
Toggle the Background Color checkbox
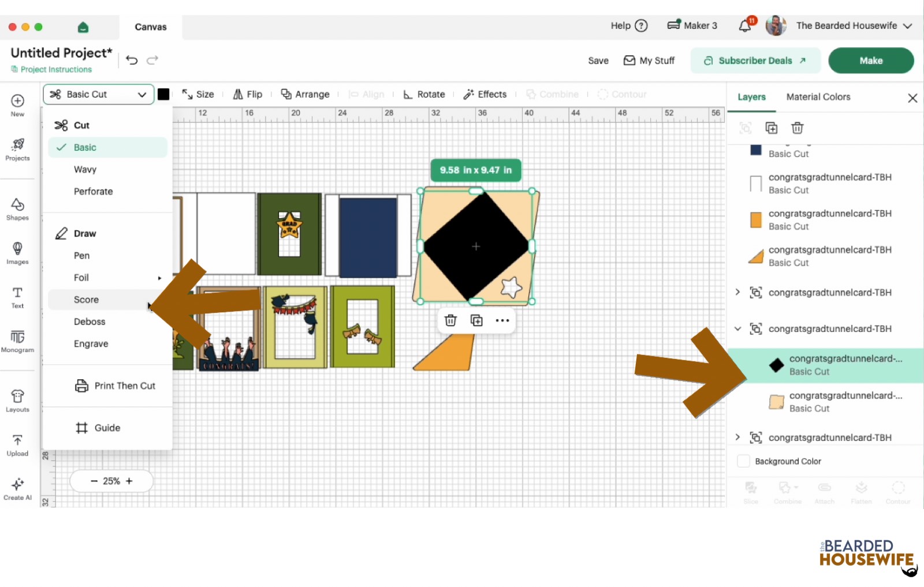[744, 461]
